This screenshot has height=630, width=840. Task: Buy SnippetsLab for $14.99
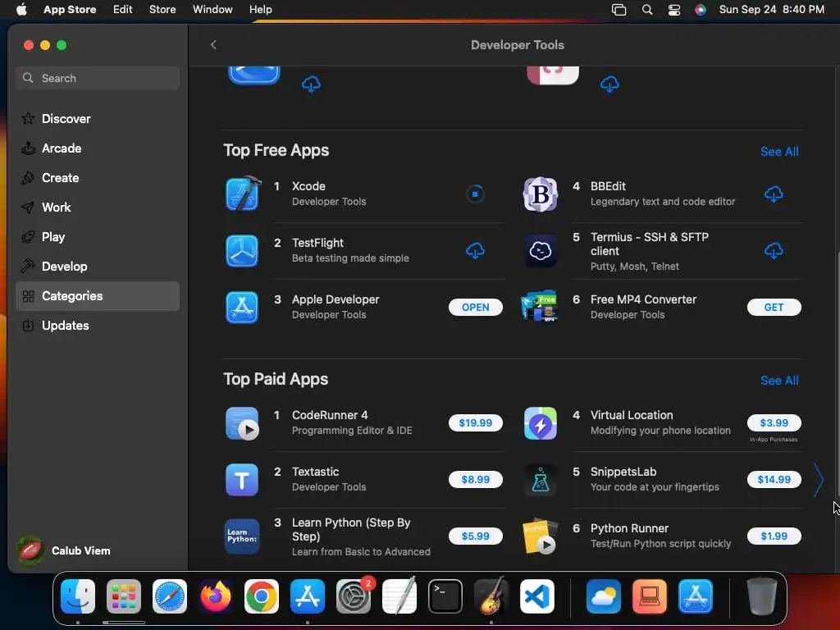[774, 479]
